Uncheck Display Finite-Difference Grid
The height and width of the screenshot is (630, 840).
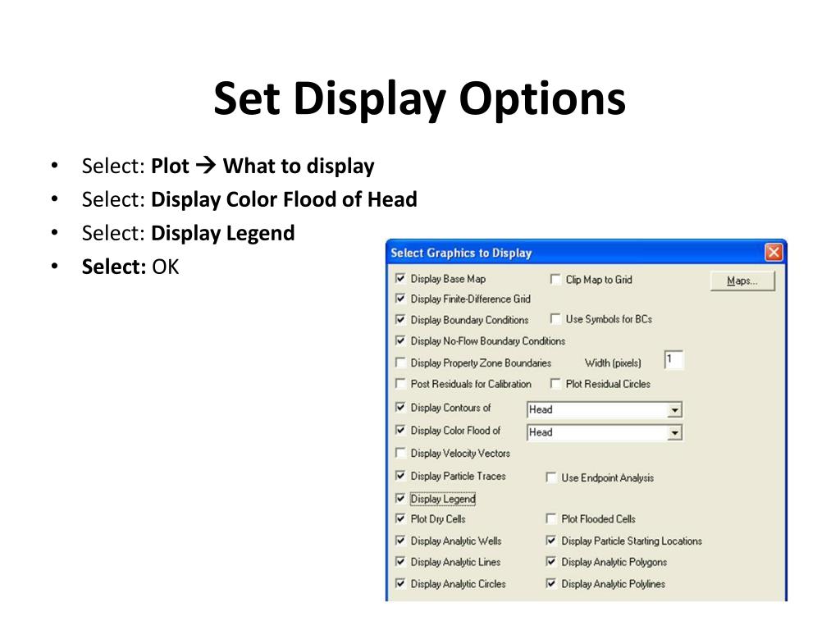pos(400,299)
